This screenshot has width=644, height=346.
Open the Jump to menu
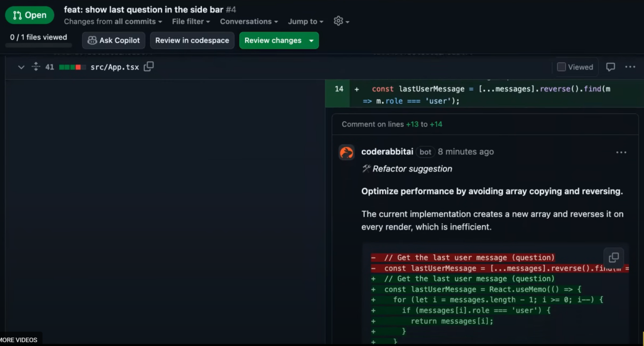coord(305,21)
